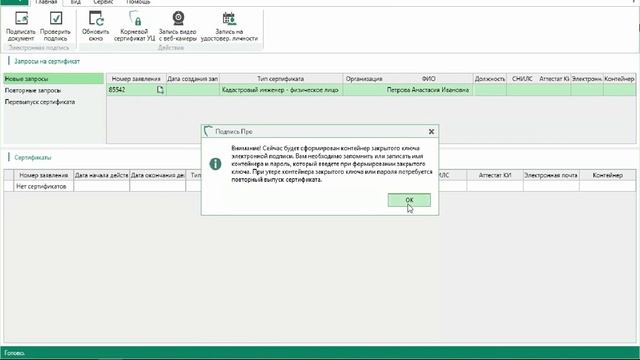The height and width of the screenshot is (360, 640).
Task: Click the Дата создания column header
Action: click(192, 79)
